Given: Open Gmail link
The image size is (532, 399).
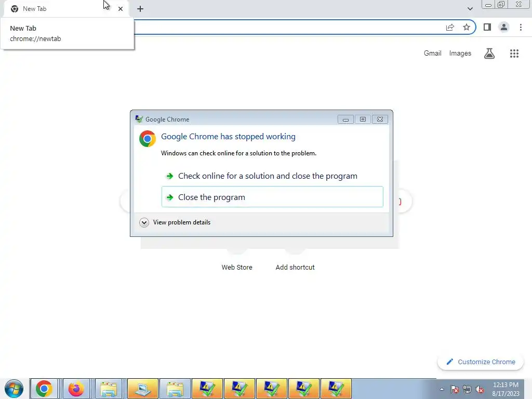Looking at the screenshot, I should (x=432, y=54).
